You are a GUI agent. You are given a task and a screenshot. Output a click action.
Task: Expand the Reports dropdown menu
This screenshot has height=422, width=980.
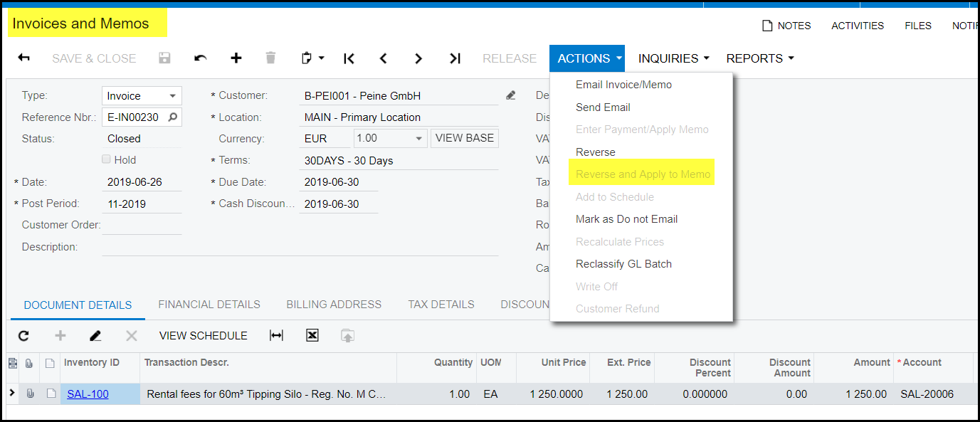pos(759,58)
